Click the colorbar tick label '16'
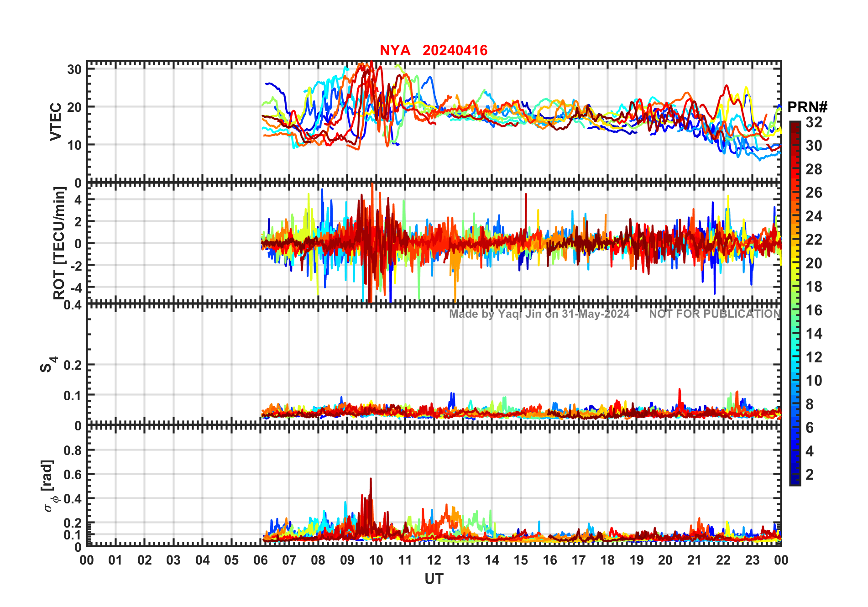Image resolution: width=868 pixels, height=607 pixels. pyautogui.click(x=814, y=310)
